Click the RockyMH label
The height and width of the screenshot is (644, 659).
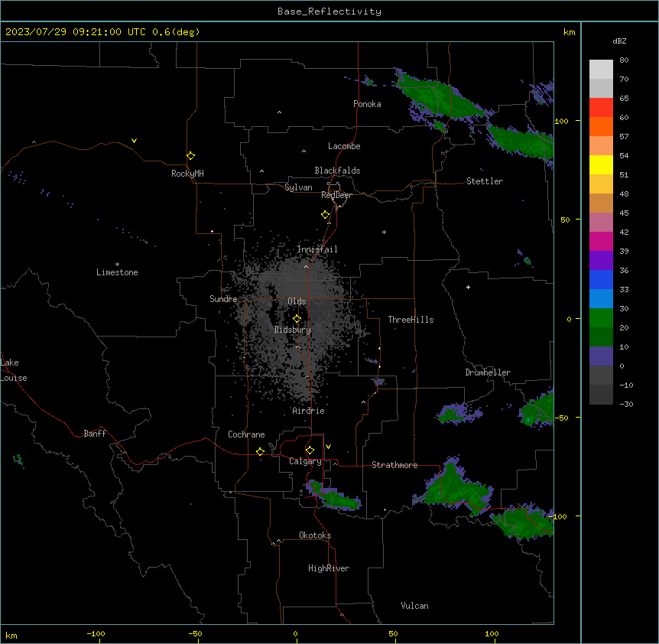187,174
